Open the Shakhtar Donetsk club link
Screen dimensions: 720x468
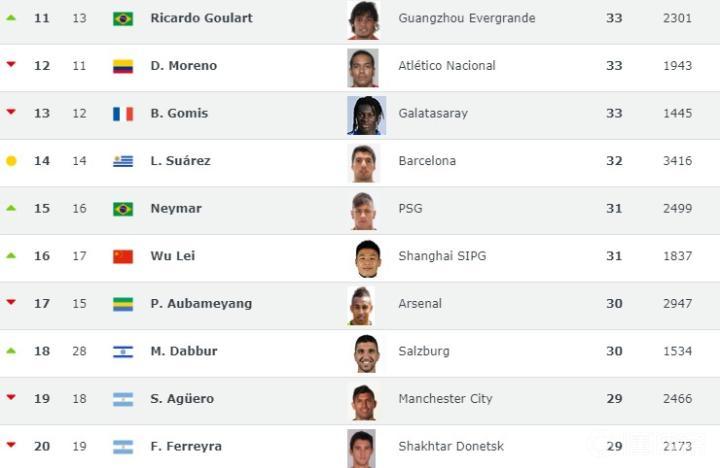(451, 446)
